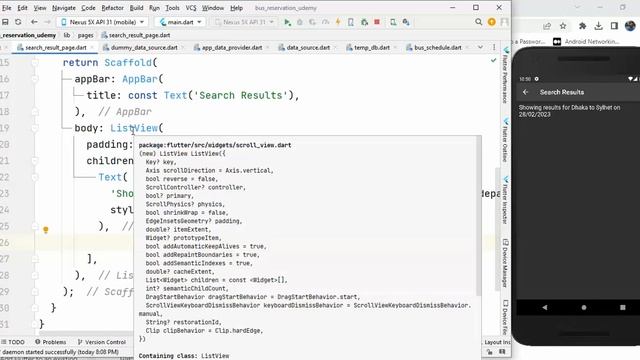Click the orange update notification icon
Screen dimensions: 640x360
tap(491, 22)
